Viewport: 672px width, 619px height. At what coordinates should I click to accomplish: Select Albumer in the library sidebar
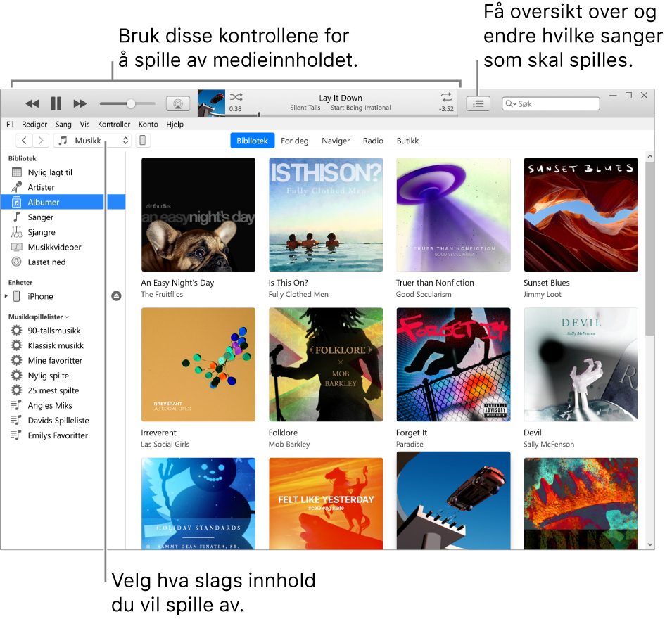point(63,202)
